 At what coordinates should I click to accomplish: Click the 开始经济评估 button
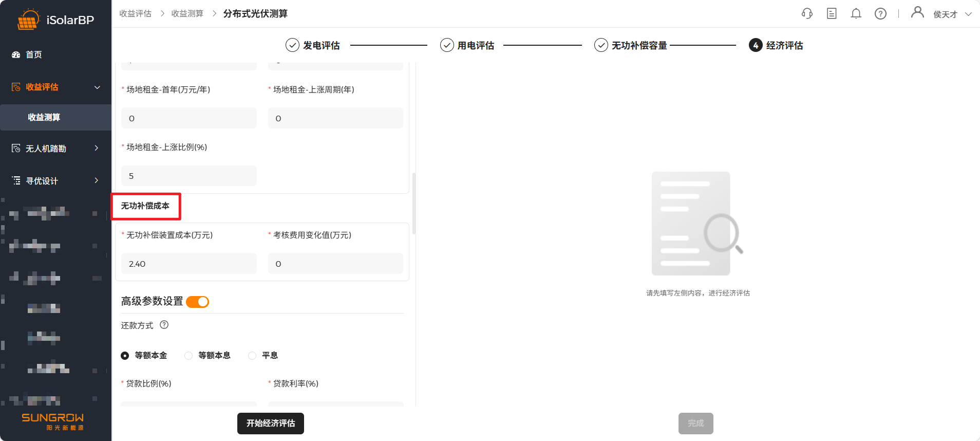pyautogui.click(x=270, y=424)
